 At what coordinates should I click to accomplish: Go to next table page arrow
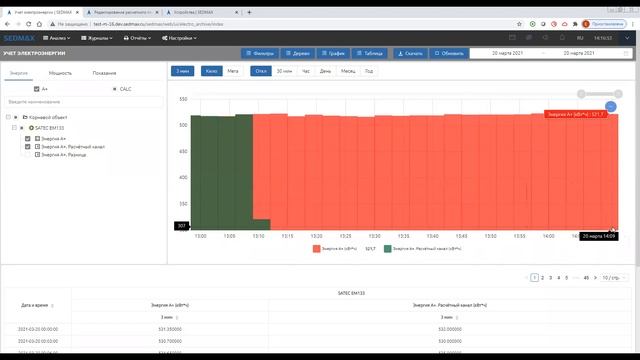[x=595, y=278]
